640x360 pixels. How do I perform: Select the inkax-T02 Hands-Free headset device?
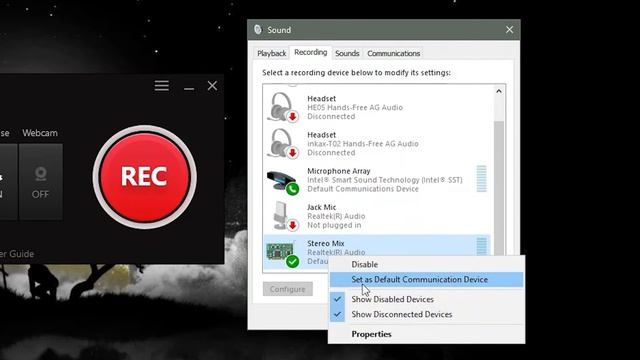pos(378,144)
